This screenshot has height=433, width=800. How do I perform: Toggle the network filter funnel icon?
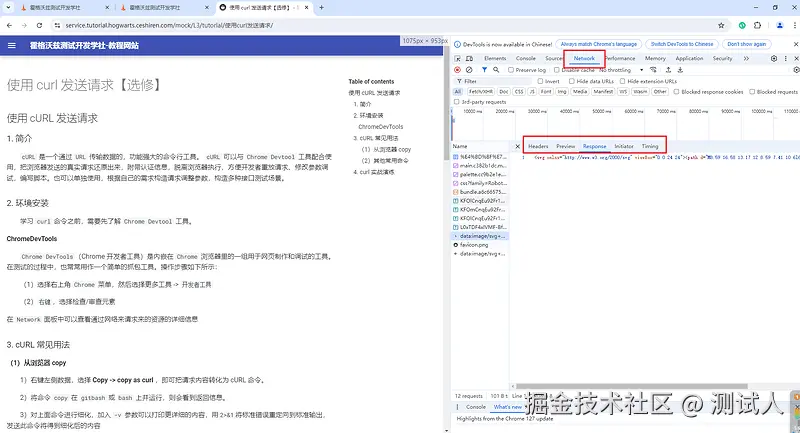[484, 70]
